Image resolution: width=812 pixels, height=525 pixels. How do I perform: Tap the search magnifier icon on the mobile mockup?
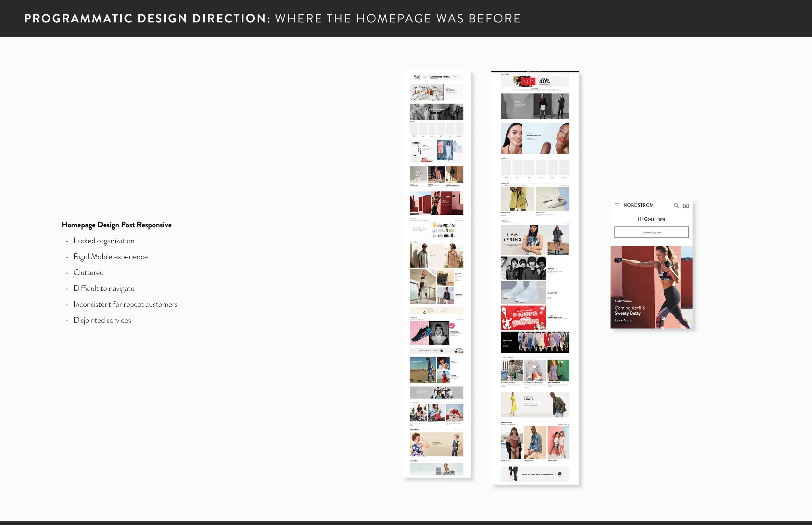pos(677,206)
